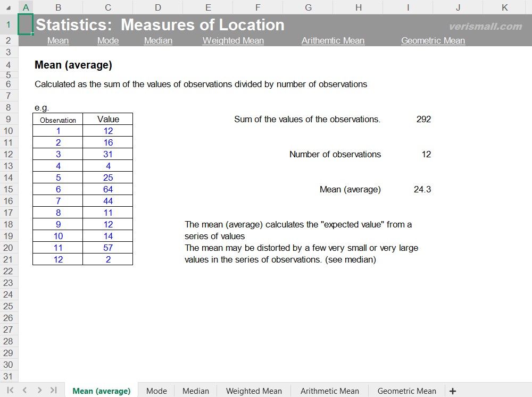Open the Arithmetic Mean sheet tab

click(x=330, y=391)
